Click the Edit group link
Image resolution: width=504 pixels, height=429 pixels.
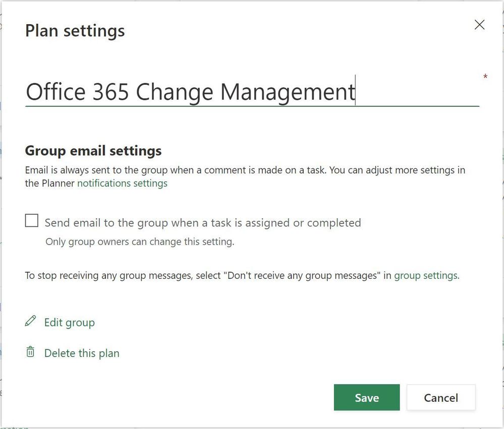[x=70, y=323]
